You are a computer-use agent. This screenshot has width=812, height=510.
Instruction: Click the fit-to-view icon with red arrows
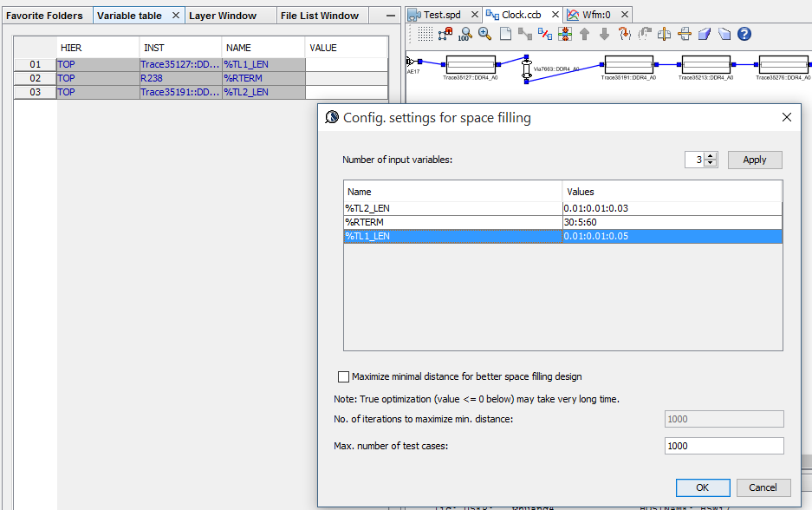pyautogui.click(x=564, y=34)
